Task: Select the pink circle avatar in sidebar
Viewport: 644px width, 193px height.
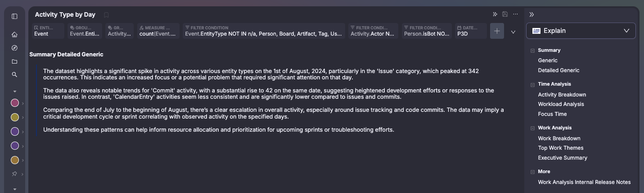Action: [15, 103]
